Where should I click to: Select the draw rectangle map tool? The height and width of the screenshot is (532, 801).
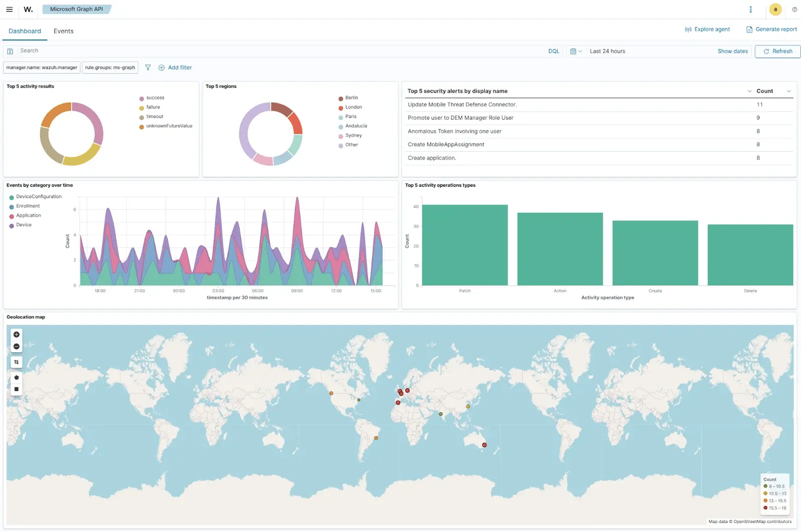[17, 389]
